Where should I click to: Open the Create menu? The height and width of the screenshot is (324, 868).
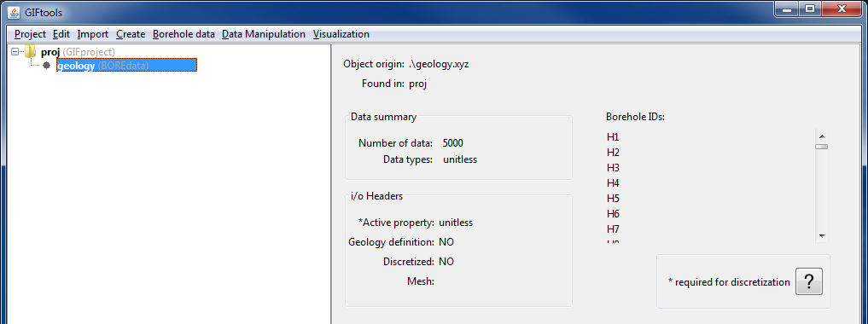click(131, 34)
